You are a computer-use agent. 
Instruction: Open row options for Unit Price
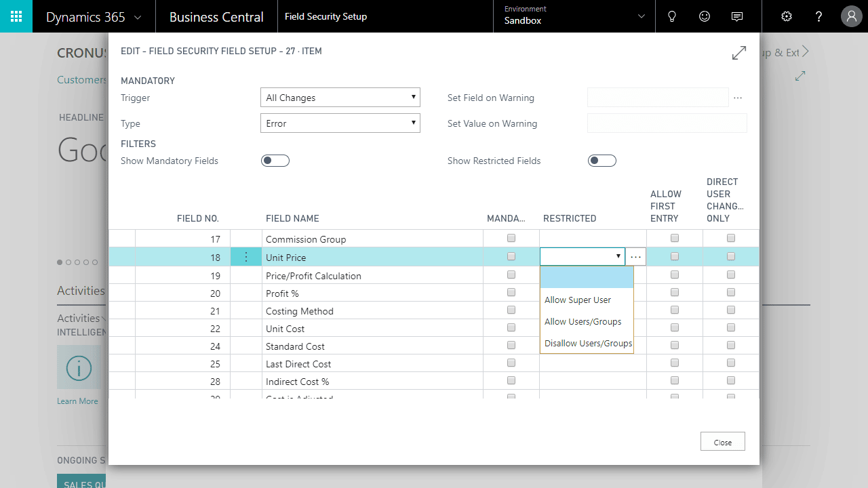[x=246, y=257]
